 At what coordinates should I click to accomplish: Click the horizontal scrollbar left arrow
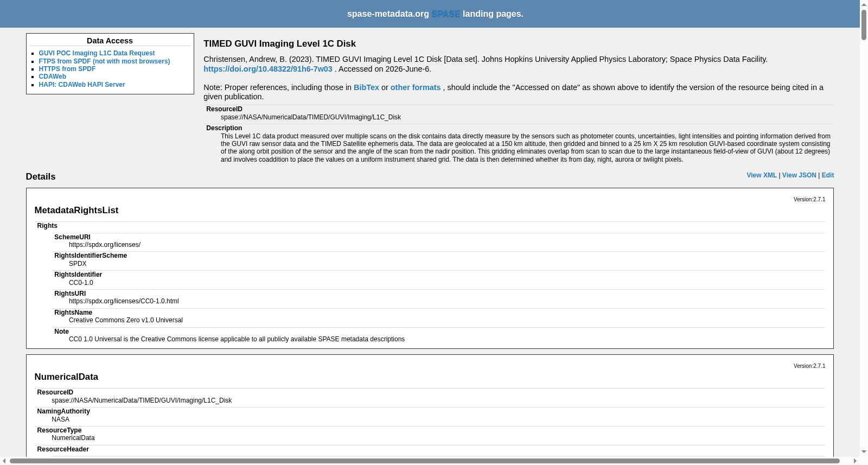point(4,461)
